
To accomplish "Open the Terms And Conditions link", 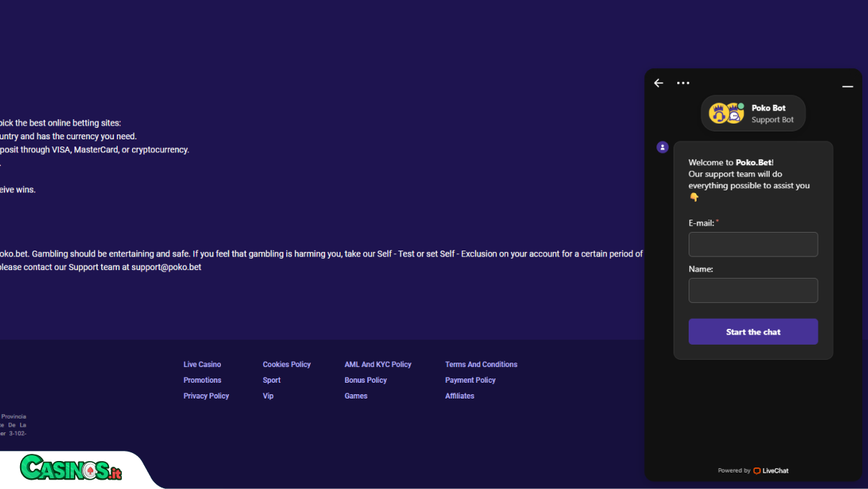I will pyautogui.click(x=481, y=365).
